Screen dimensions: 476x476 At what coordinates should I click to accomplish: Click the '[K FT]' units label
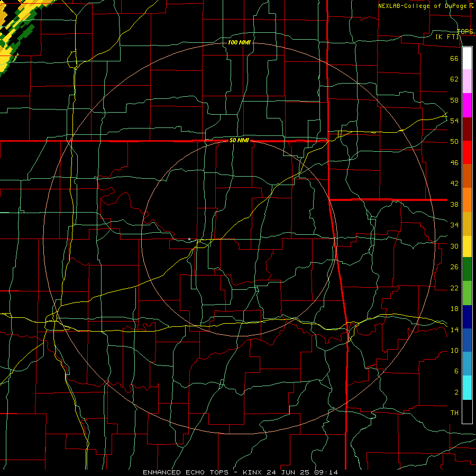tap(447, 36)
